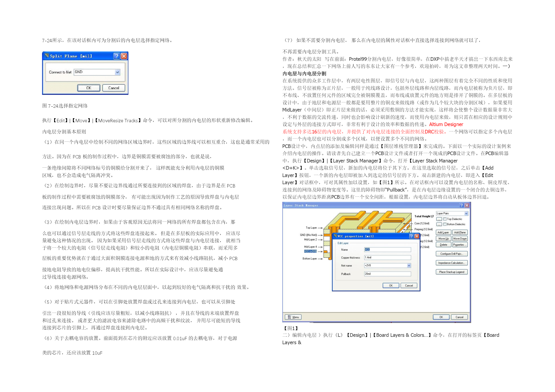The image size is (555, 392).
Task: Click Cancel in the Split Plane dialog
Action: click(114, 88)
